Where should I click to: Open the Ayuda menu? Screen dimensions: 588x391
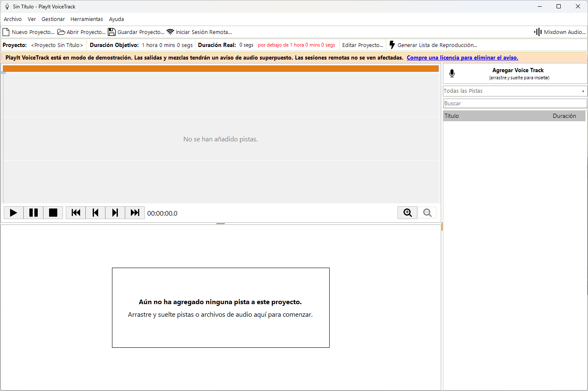[117, 19]
